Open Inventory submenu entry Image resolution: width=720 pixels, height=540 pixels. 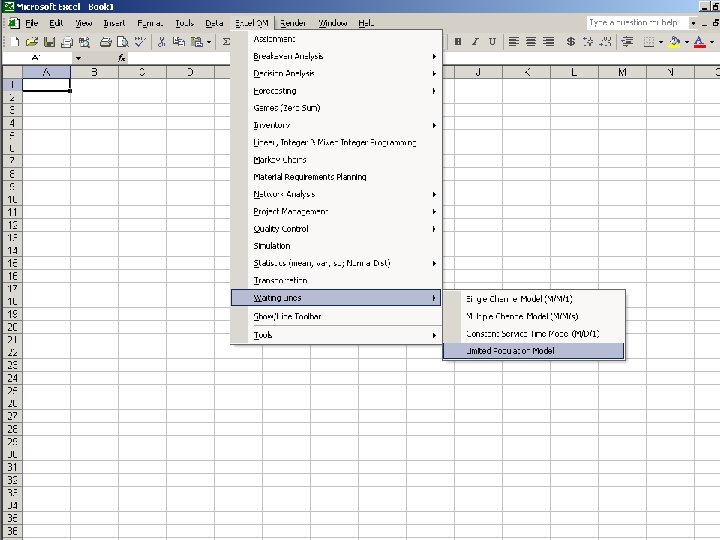(x=336, y=125)
